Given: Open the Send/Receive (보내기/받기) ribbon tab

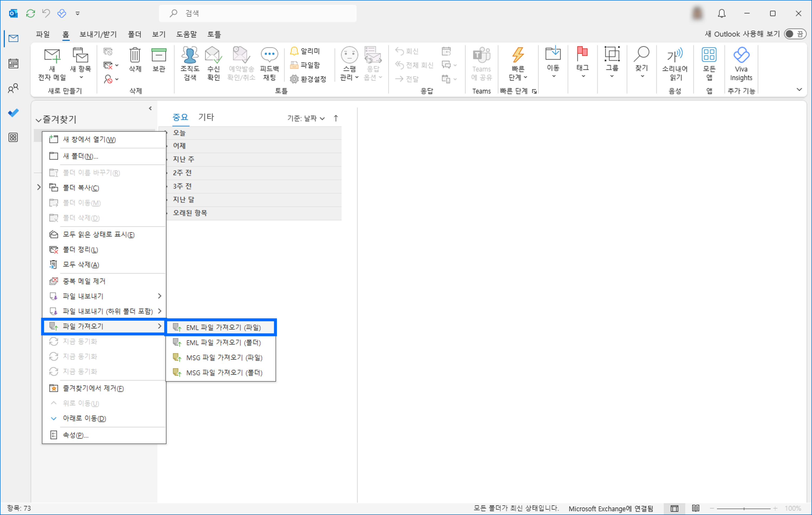Looking at the screenshot, I should click(98, 34).
